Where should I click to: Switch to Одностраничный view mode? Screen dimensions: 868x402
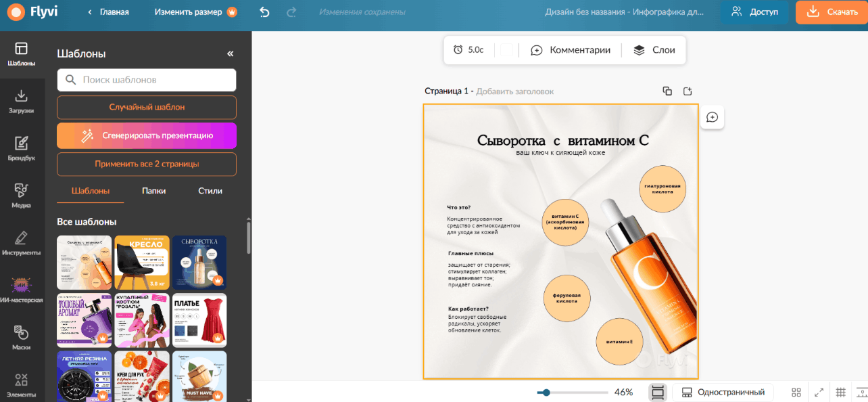723,393
